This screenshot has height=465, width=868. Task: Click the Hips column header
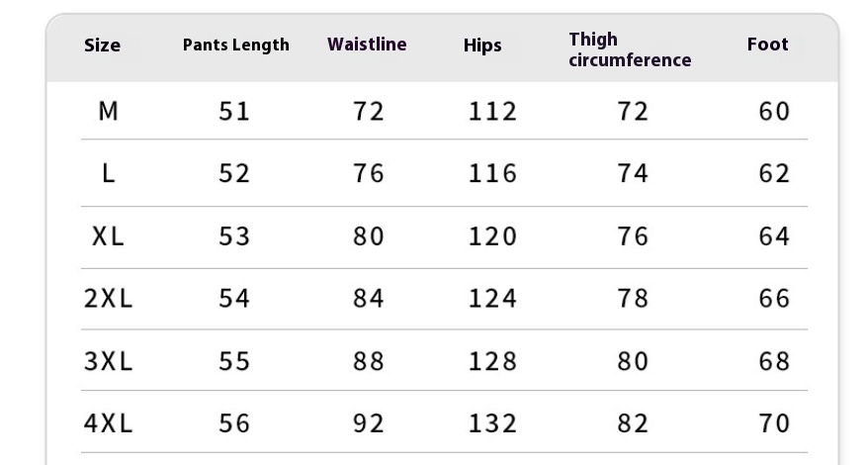(x=482, y=46)
